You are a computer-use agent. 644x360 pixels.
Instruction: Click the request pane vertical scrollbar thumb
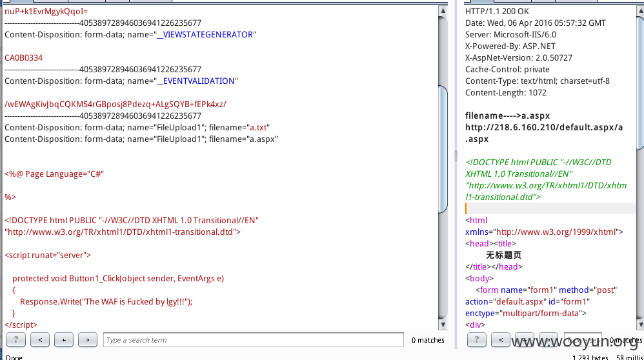[x=443, y=150]
